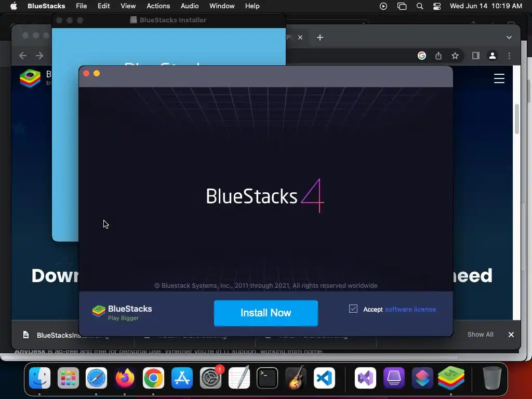Click the Install Now button
532x399 pixels.
(x=265, y=313)
